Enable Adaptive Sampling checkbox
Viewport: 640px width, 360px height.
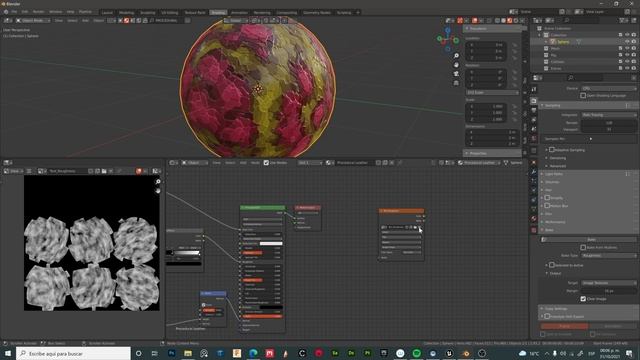(x=551, y=150)
